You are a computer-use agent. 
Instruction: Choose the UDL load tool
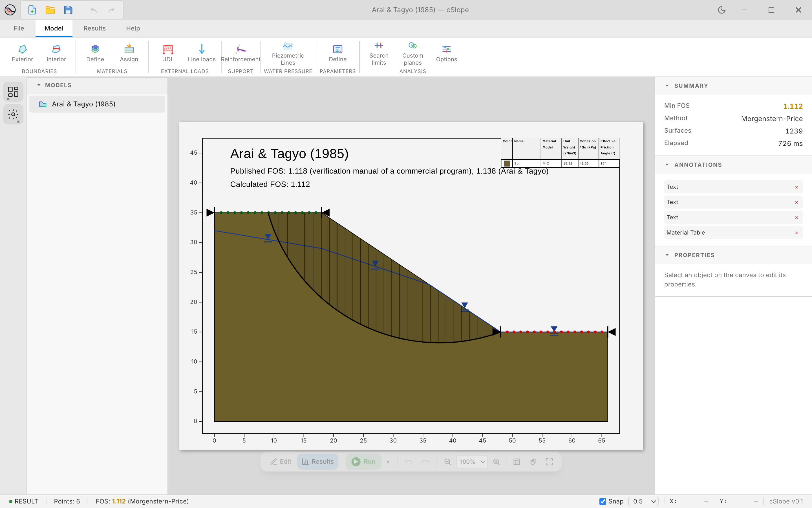click(168, 53)
